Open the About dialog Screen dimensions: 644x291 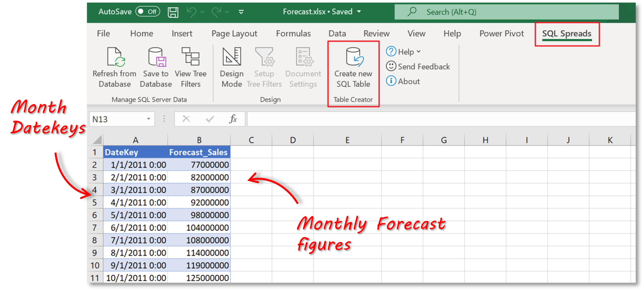[x=391, y=81]
